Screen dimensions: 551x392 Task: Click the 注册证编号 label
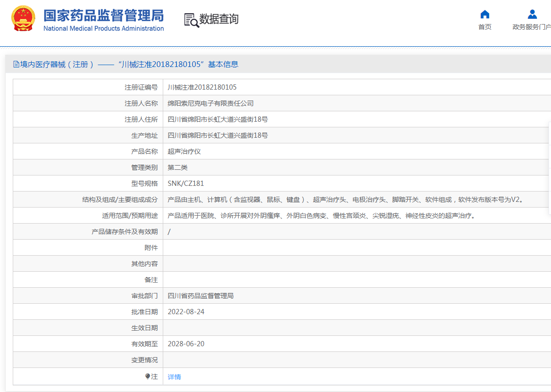(141, 87)
